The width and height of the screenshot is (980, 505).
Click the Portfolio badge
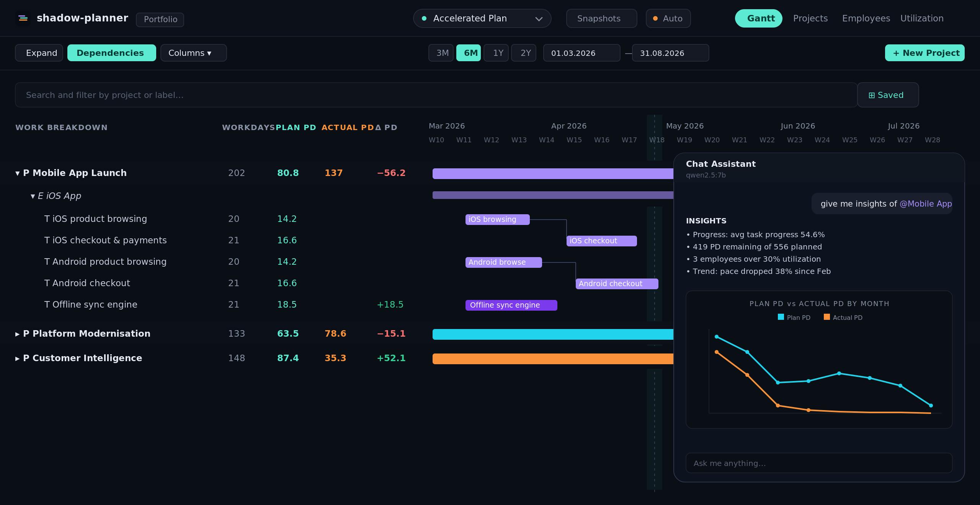pyautogui.click(x=160, y=20)
